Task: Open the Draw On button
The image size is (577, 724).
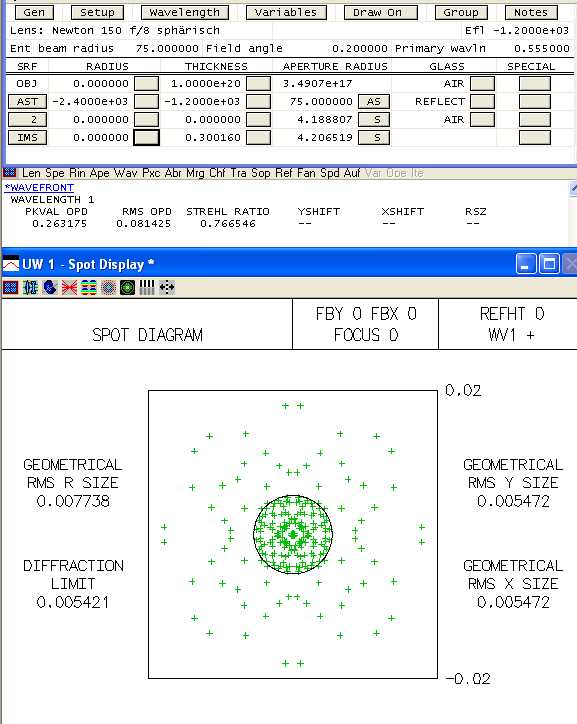Action: [380, 12]
